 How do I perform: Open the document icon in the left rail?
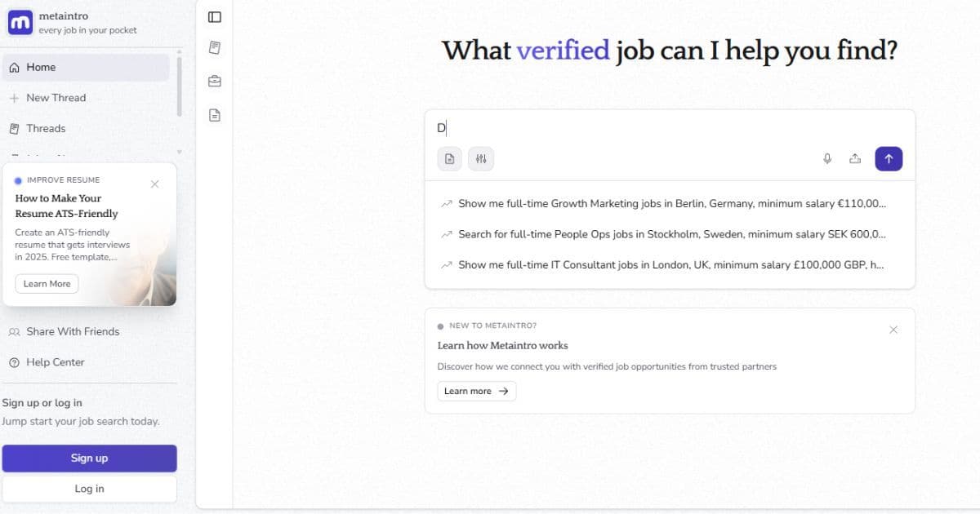[214, 115]
